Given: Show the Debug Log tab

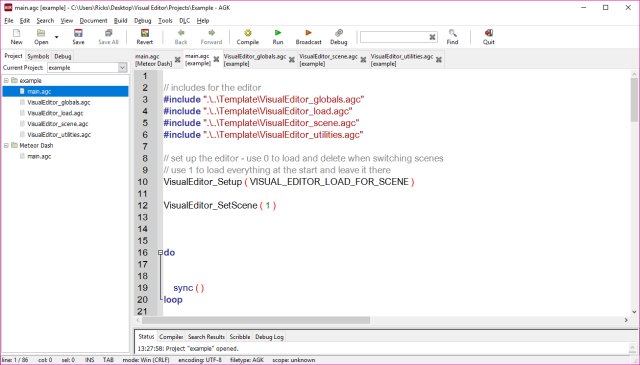Looking at the screenshot, I should pos(269,337).
